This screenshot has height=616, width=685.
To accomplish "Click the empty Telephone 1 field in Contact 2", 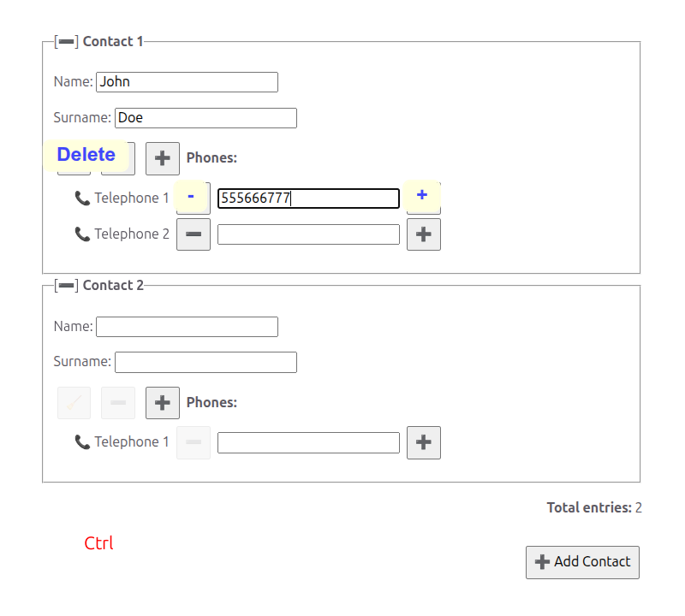I will coord(308,442).
